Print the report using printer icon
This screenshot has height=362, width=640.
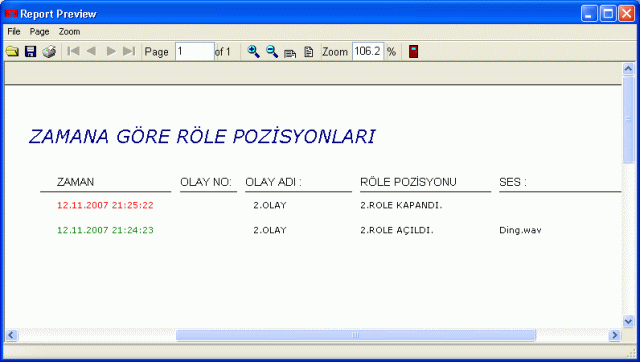[49, 51]
